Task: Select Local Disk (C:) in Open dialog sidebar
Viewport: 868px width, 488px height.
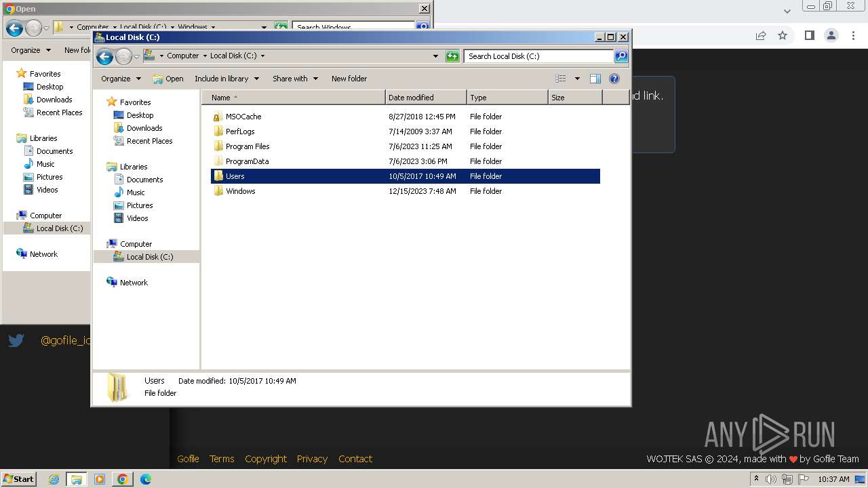Action: point(59,228)
